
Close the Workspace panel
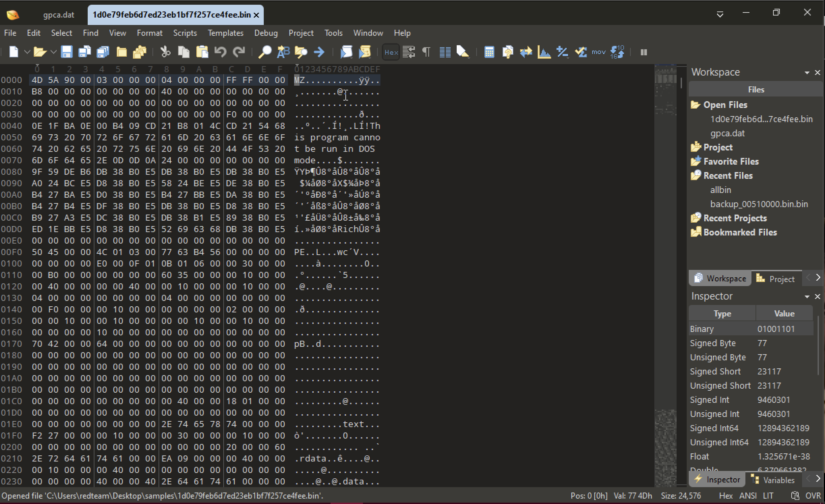point(817,73)
